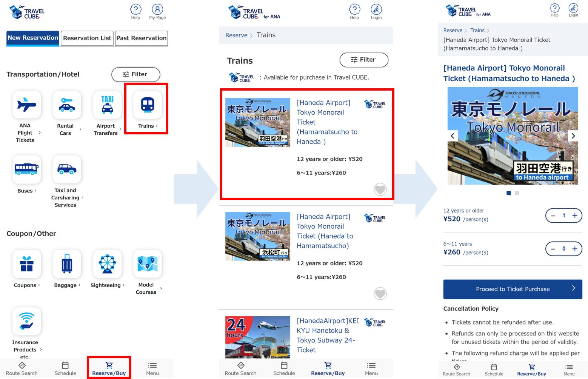
Task: Favorite the Hamamatsucho to Haneda ticket heart
Action: pos(380,189)
